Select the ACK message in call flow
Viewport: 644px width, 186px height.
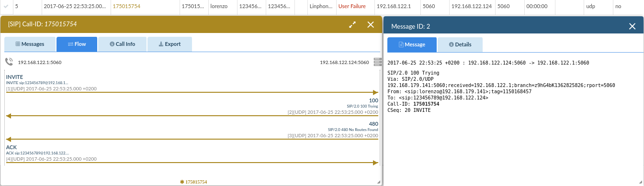pyautogui.click(x=11, y=147)
